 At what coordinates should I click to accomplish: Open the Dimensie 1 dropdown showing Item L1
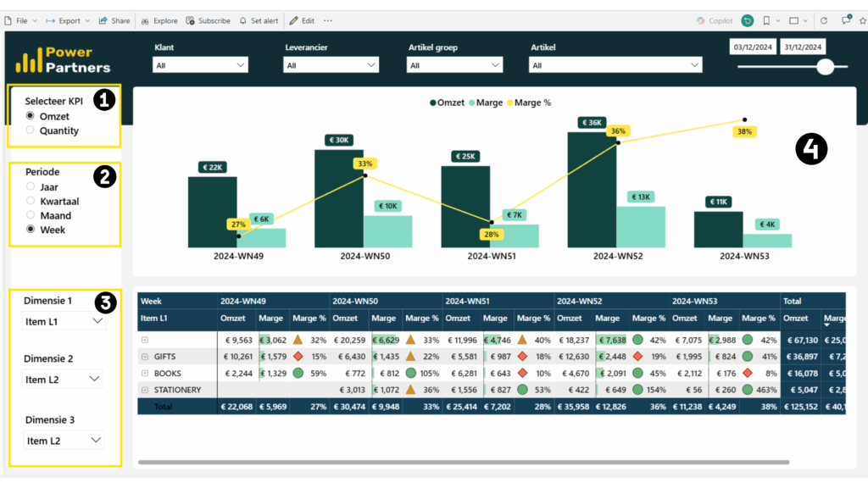(64, 321)
